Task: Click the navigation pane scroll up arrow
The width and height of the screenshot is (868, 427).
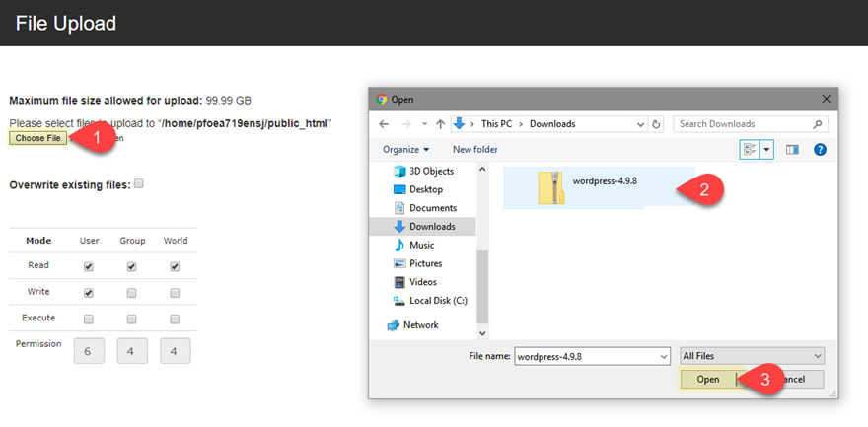Action: pyautogui.click(x=482, y=169)
